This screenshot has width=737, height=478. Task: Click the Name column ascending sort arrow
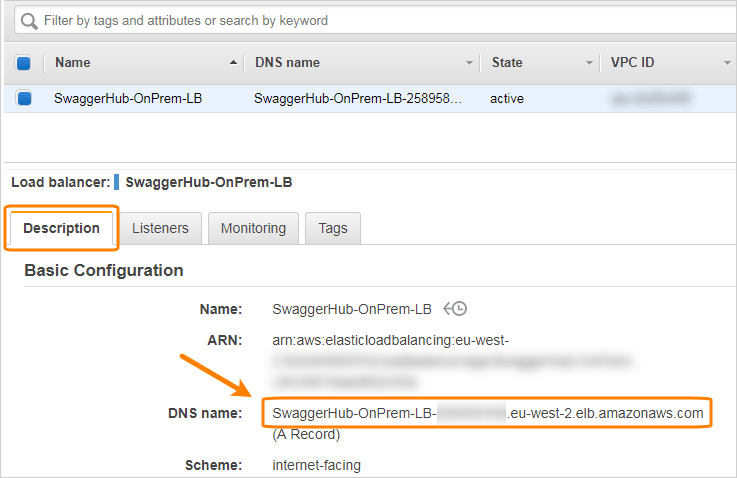pos(233,63)
